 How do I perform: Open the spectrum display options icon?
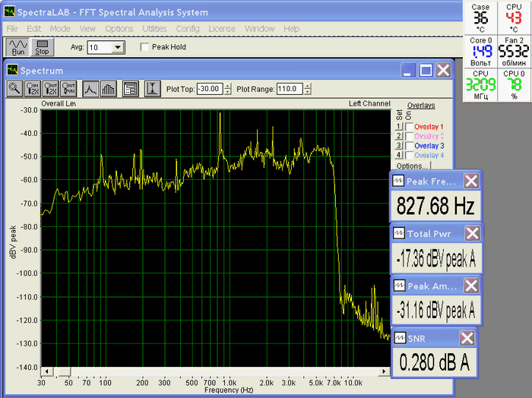130,88
